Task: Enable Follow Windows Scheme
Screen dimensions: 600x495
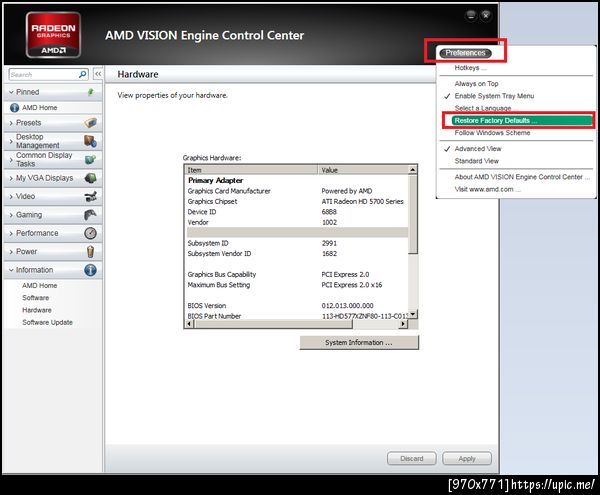Action: 492,133
